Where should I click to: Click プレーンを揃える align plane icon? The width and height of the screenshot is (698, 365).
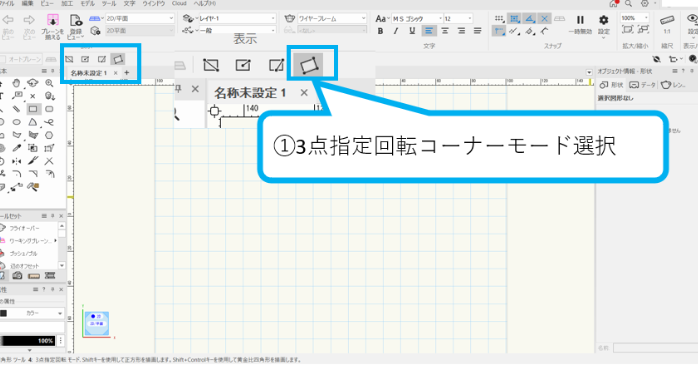(53, 20)
